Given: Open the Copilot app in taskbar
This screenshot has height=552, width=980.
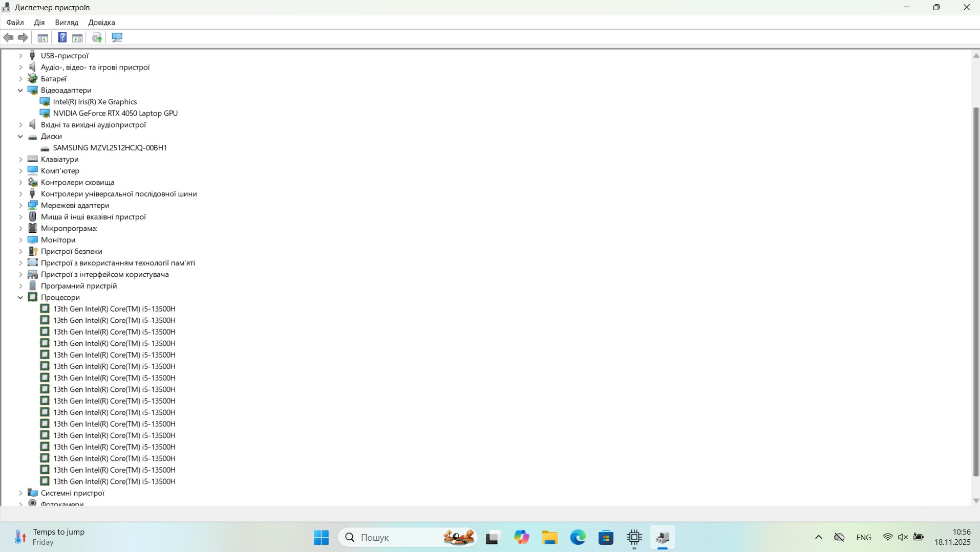Looking at the screenshot, I should (521, 537).
